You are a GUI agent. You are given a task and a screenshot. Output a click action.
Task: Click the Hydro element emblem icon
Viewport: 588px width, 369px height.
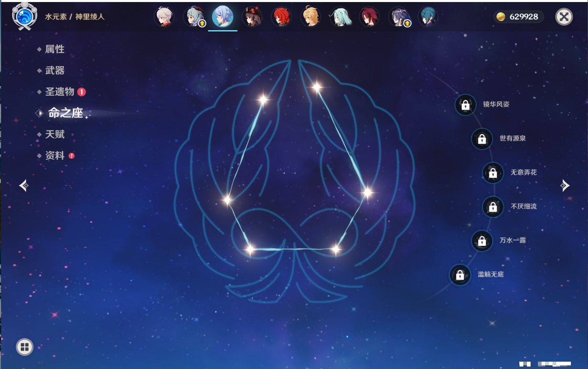pyautogui.click(x=24, y=16)
